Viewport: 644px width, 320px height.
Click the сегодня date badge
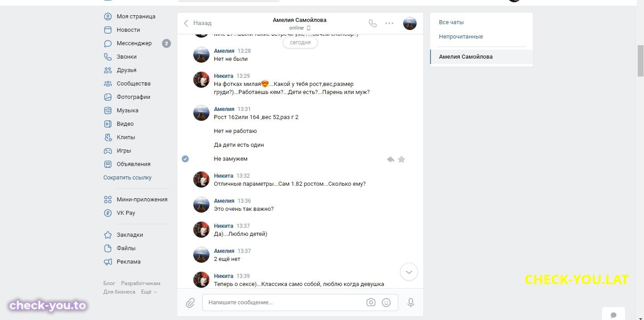[300, 43]
